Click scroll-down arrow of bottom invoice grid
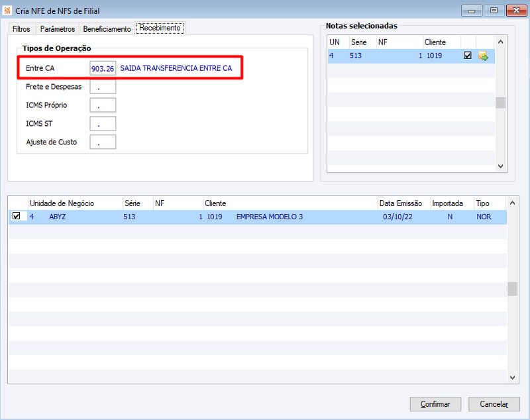This screenshot has height=420, width=530. [x=512, y=378]
